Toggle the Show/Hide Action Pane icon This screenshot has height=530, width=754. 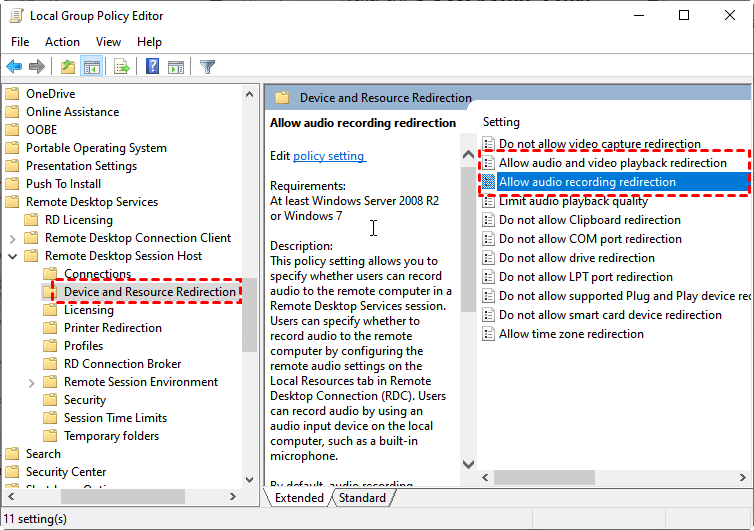176,67
